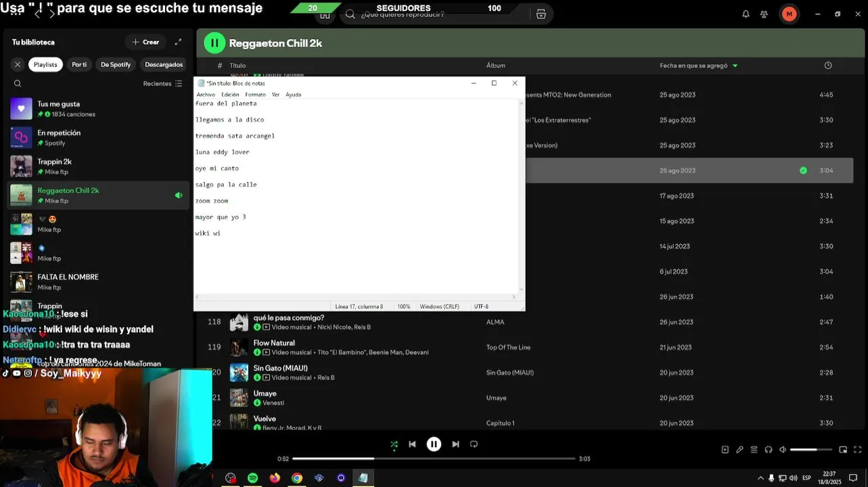Play track qué le pasa conmigo?

pos(289,318)
